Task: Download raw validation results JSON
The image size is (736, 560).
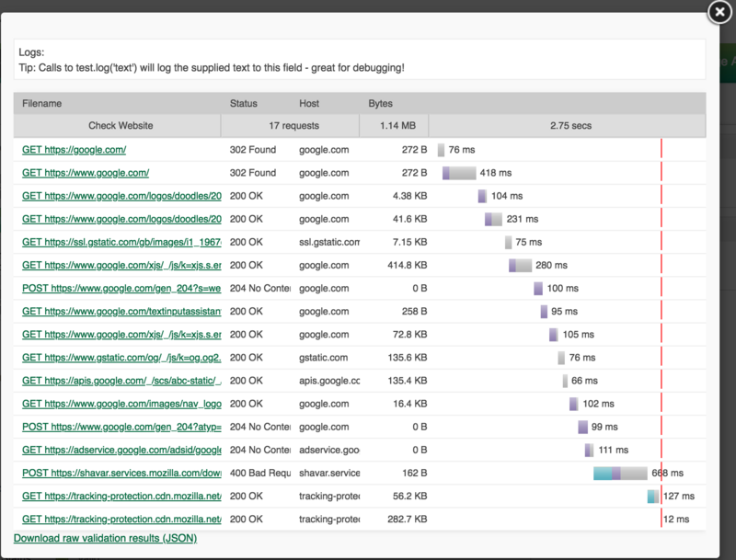Action: tap(105, 539)
